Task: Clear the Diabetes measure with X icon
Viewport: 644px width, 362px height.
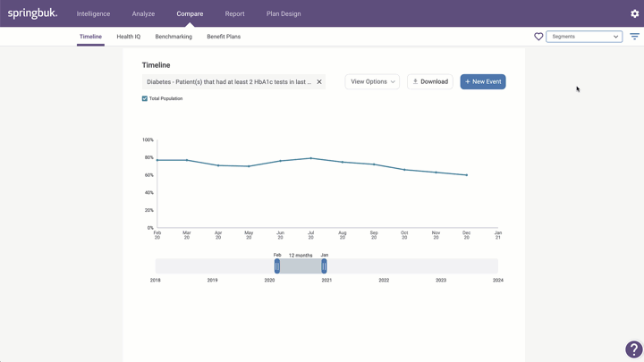Action: coord(319,81)
